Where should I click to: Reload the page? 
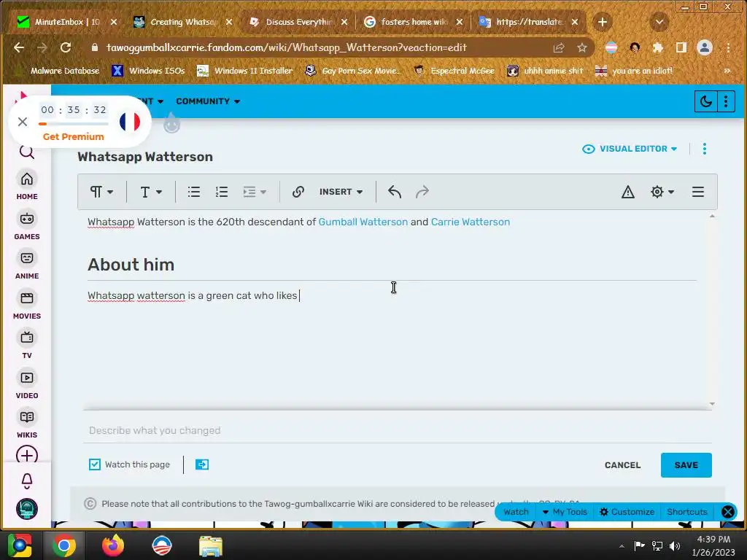[x=66, y=47]
